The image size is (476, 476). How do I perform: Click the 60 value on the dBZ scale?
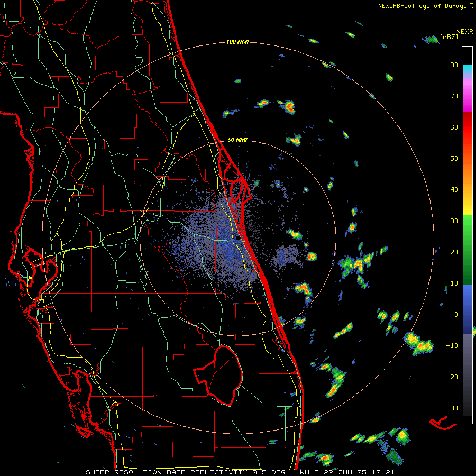point(454,127)
